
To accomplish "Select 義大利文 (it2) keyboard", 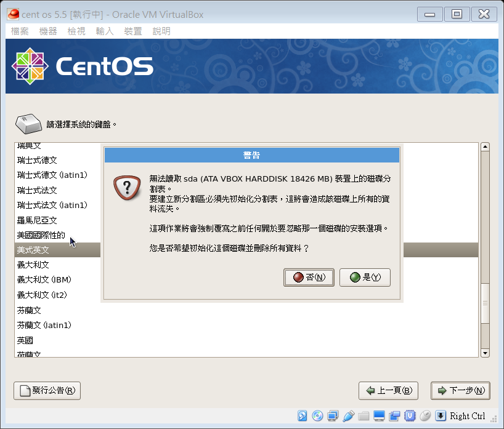I will [42, 295].
